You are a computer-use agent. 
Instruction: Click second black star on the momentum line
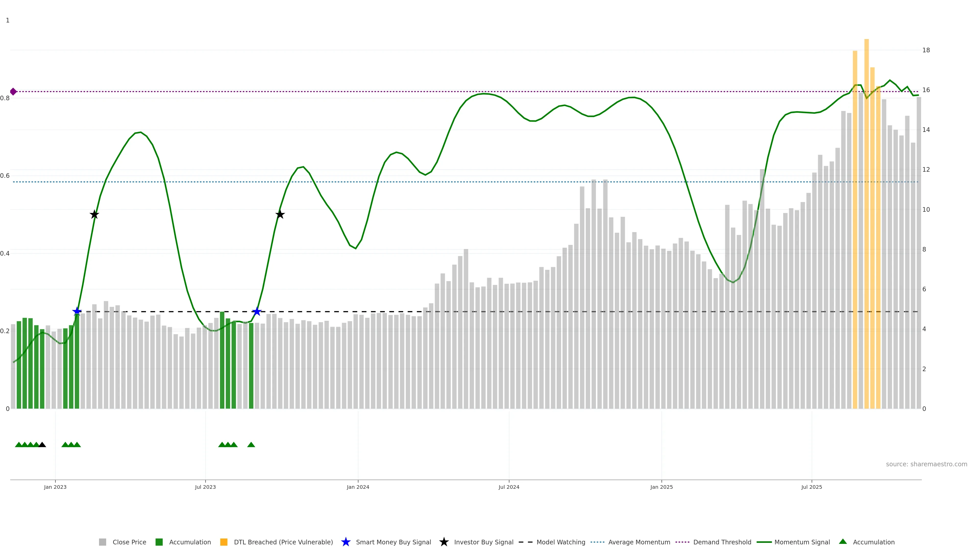[280, 215]
